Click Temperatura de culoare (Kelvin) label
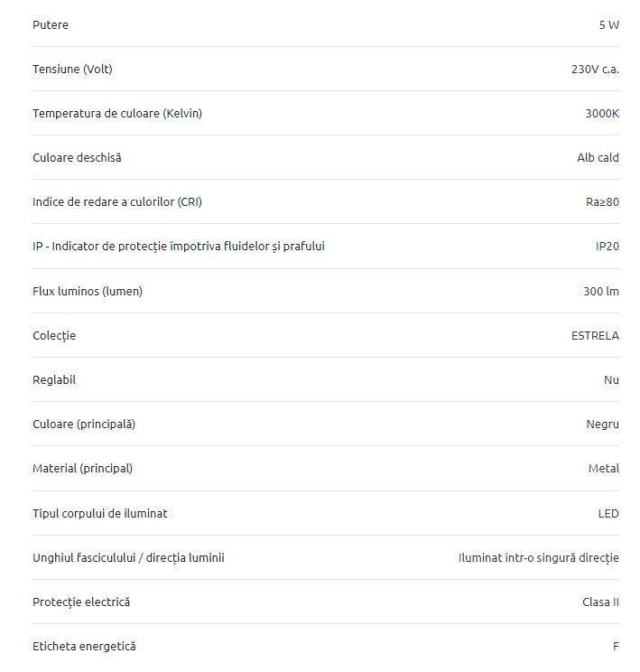The height and width of the screenshot is (672, 640). coord(117,114)
